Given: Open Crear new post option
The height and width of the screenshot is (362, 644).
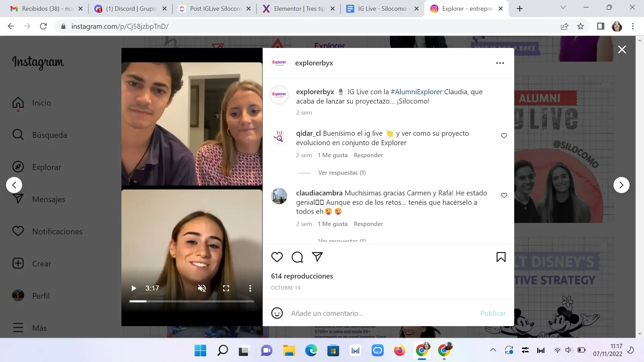Looking at the screenshot, I should (x=32, y=264).
